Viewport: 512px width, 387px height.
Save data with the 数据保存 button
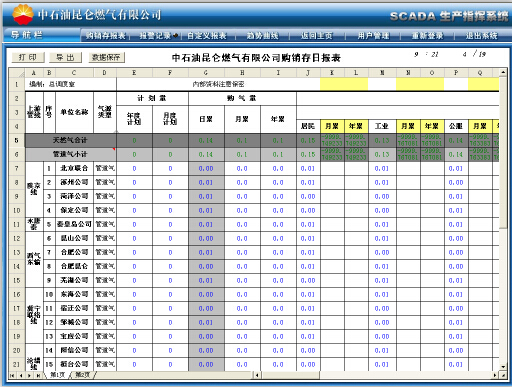point(106,57)
